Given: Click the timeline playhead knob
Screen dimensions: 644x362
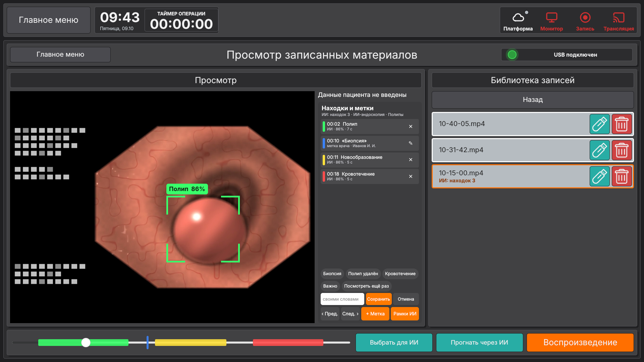Looking at the screenshot, I should (86, 342).
